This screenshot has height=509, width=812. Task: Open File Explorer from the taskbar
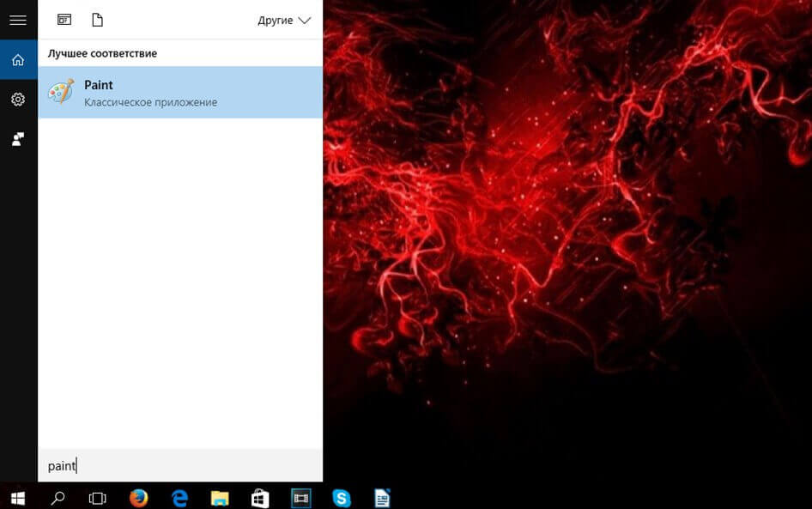tap(220, 497)
